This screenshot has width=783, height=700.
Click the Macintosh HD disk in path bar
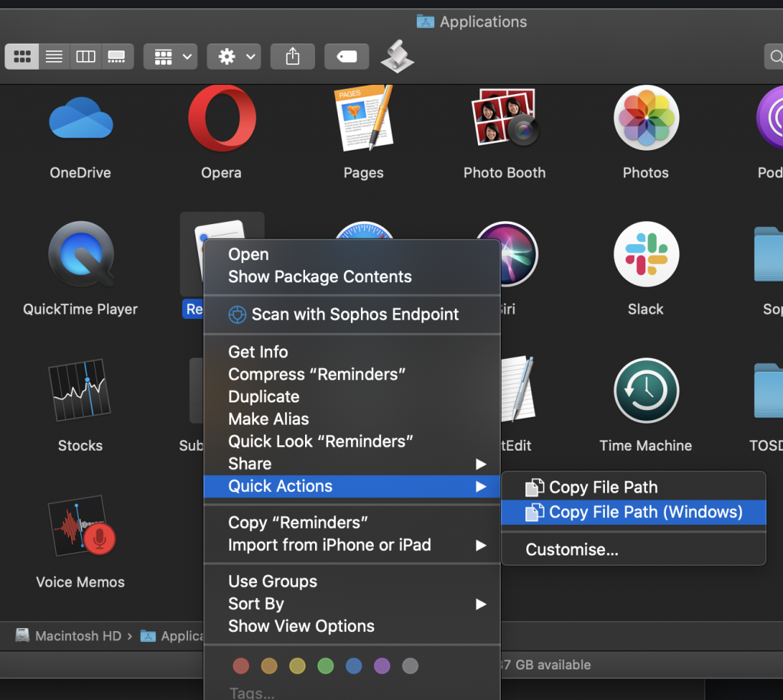(x=68, y=636)
